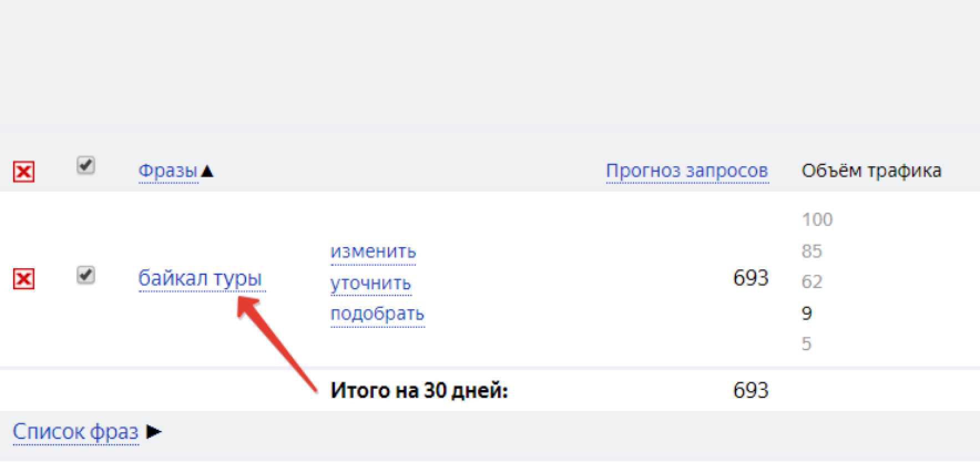
Task: Sort by Прогноз запросов column
Action: [x=687, y=171]
